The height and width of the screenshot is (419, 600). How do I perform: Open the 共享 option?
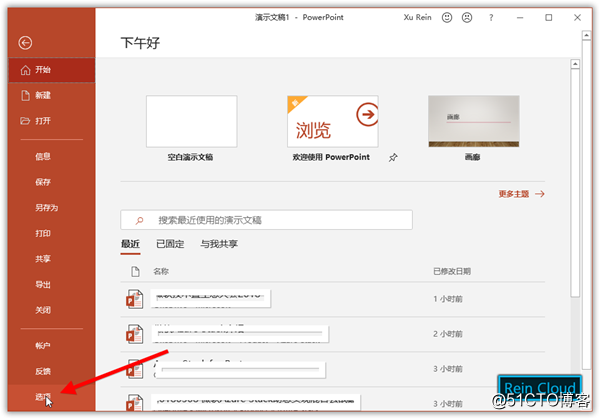pyautogui.click(x=51, y=259)
